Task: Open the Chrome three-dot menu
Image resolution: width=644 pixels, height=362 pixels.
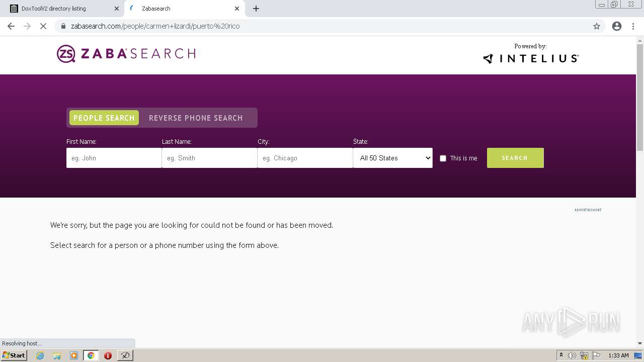Action: 633,26
